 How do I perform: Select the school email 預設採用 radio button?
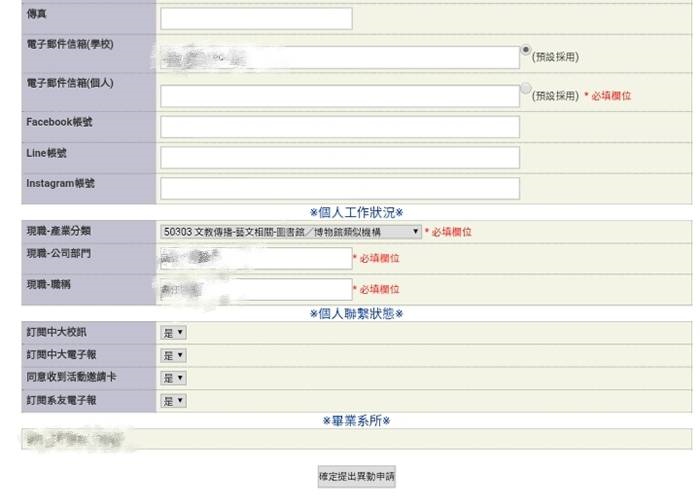(x=526, y=49)
